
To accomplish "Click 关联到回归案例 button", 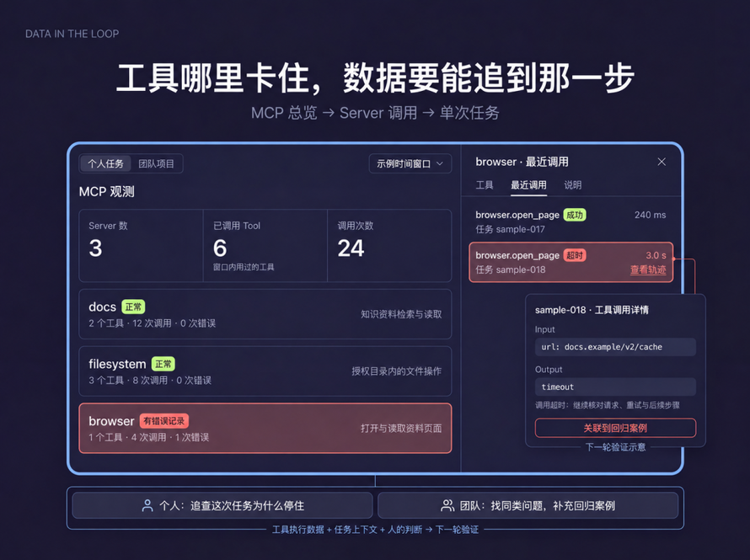I will point(615,428).
